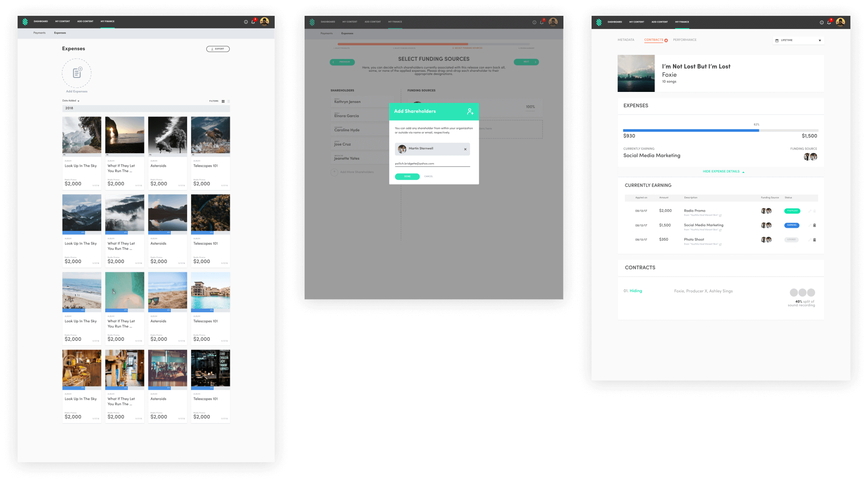The image size is (868, 482).
Task: Switch the expenses list to list view
Action: pos(228,101)
